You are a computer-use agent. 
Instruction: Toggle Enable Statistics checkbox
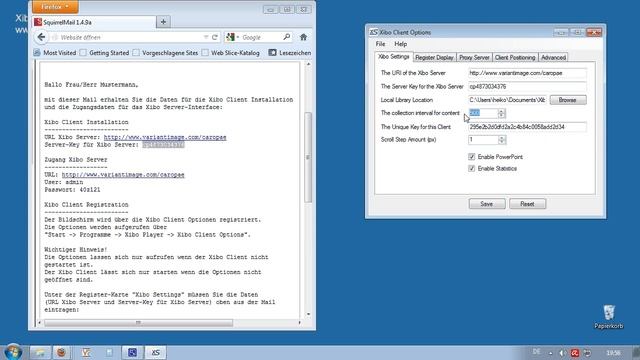coord(472,169)
